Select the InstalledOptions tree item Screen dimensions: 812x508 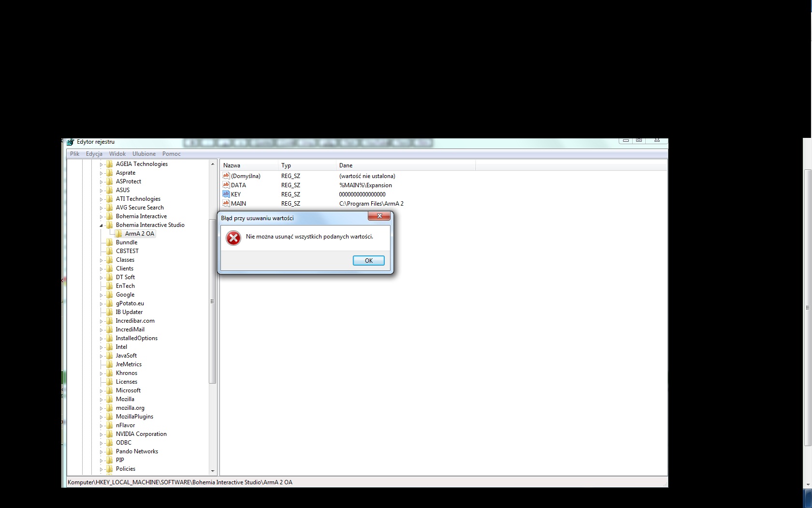point(137,338)
